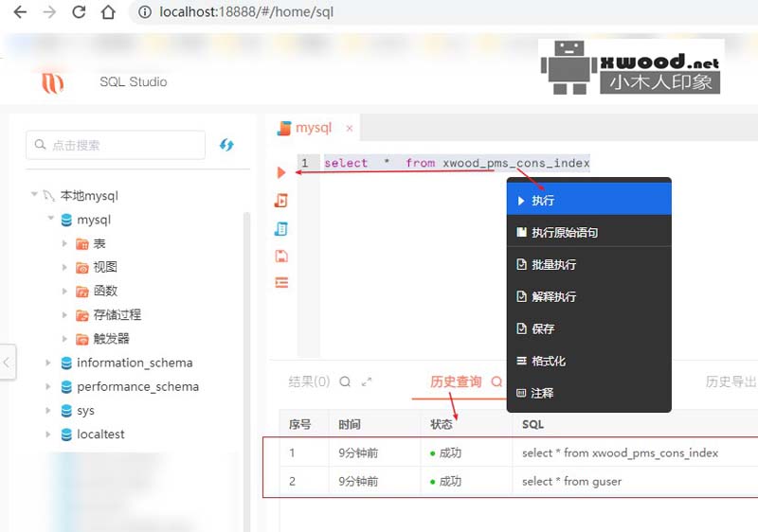Expand the 表 folder
The width and height of the screenshot is (758, 532).
point(64,243)
